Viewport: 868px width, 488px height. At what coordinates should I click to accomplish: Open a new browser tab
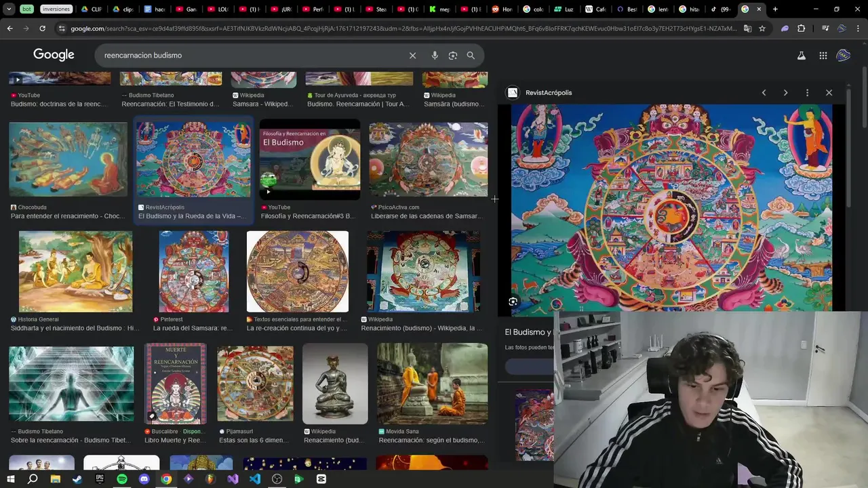click(775, 9)
